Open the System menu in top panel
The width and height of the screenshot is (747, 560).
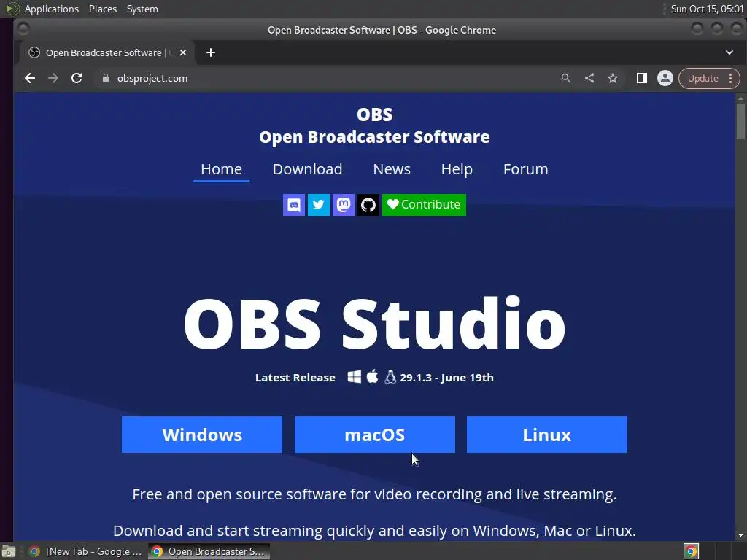142,9
